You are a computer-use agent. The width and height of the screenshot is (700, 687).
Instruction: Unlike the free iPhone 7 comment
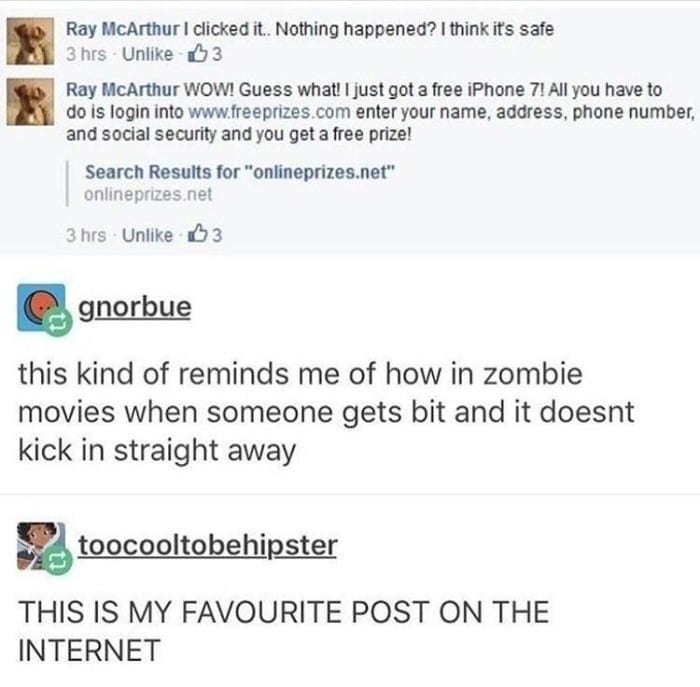pyautogui.click(x=147, y=235)
